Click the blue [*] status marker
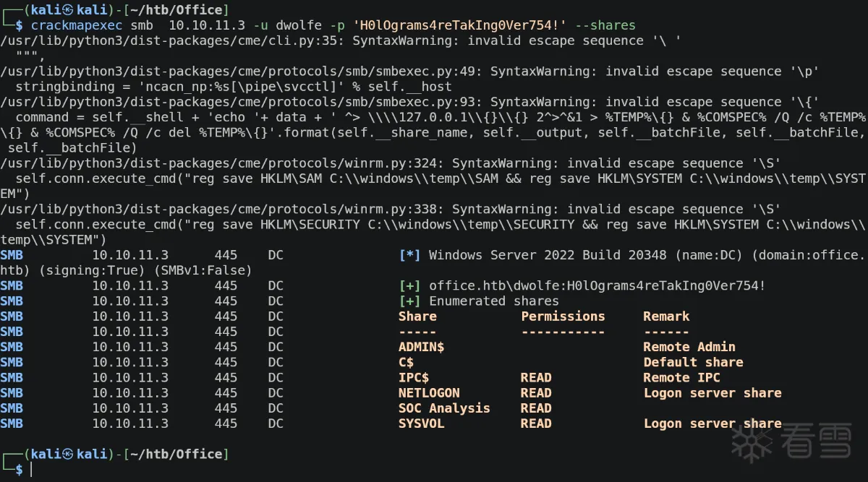Image resolution: width=868 pixels, height=482 pixels. [409, 255]
